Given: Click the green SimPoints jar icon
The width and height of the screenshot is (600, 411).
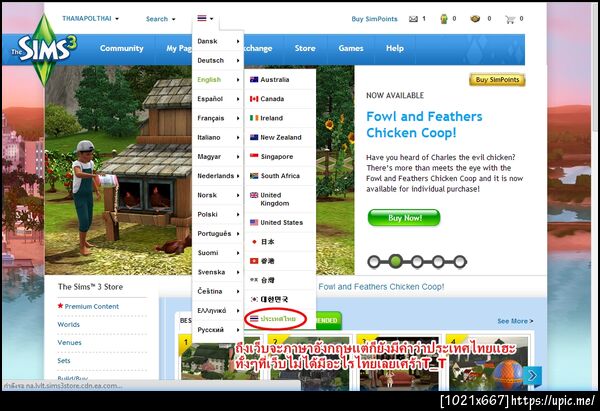Looking at the screenshot, I should (444, 19).
